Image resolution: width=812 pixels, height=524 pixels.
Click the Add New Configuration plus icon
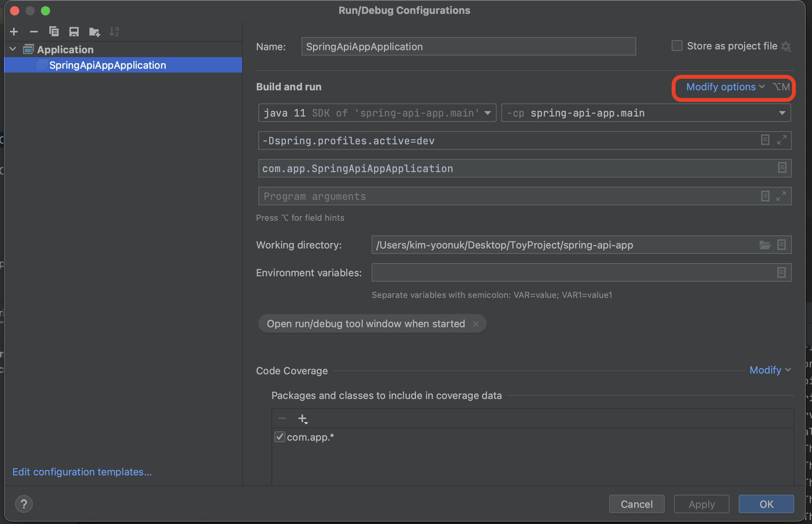14,32
